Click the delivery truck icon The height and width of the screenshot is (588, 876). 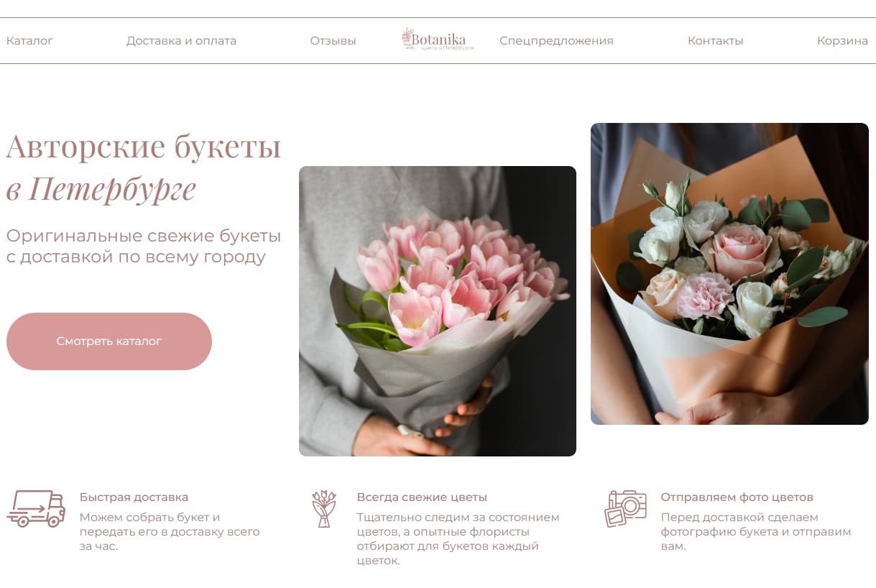[36, 508]
